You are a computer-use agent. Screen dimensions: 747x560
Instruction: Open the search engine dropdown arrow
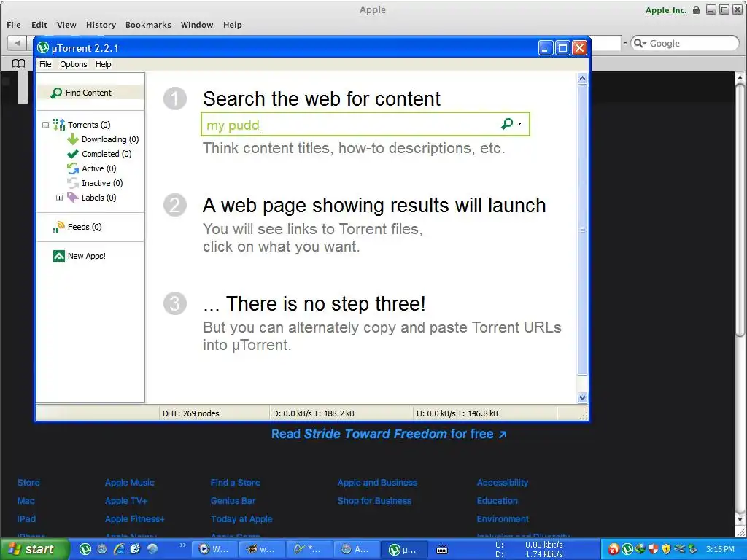coord(519,124)
